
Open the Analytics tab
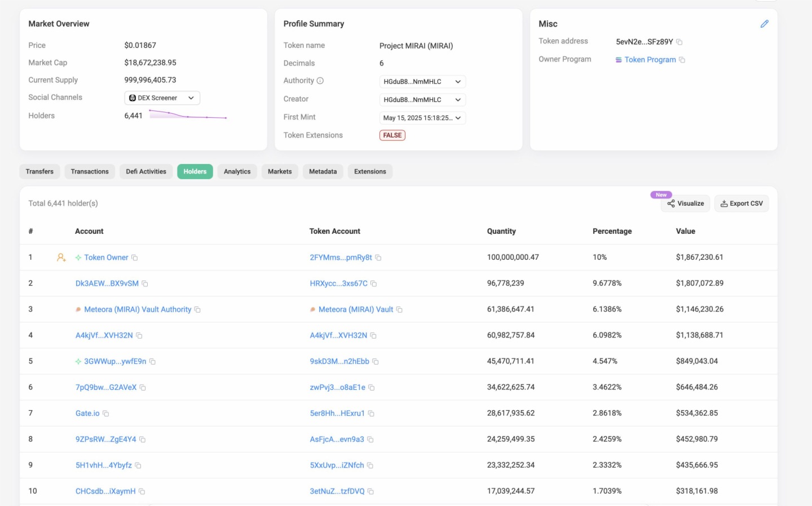click(x=237, y=171)
